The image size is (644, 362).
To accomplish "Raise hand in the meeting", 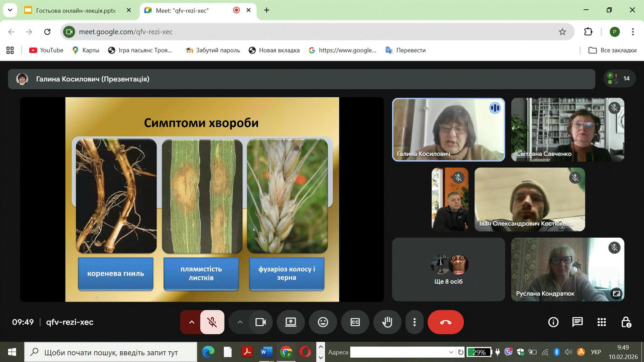I will (387, 322).
